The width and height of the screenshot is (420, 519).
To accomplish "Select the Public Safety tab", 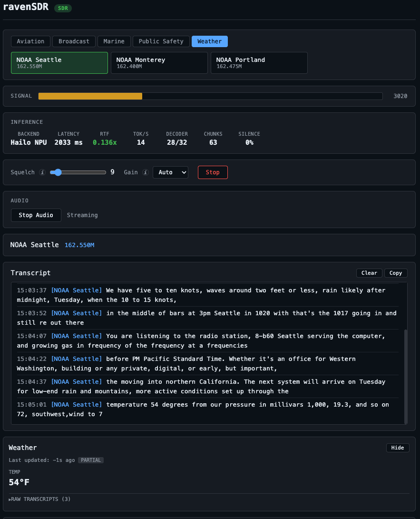I will pyautogui.click(x=161, y=41).
